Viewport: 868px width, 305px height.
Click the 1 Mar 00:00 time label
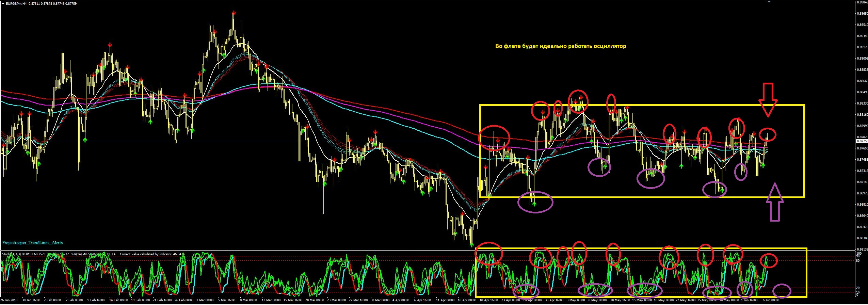coord(205,300)
